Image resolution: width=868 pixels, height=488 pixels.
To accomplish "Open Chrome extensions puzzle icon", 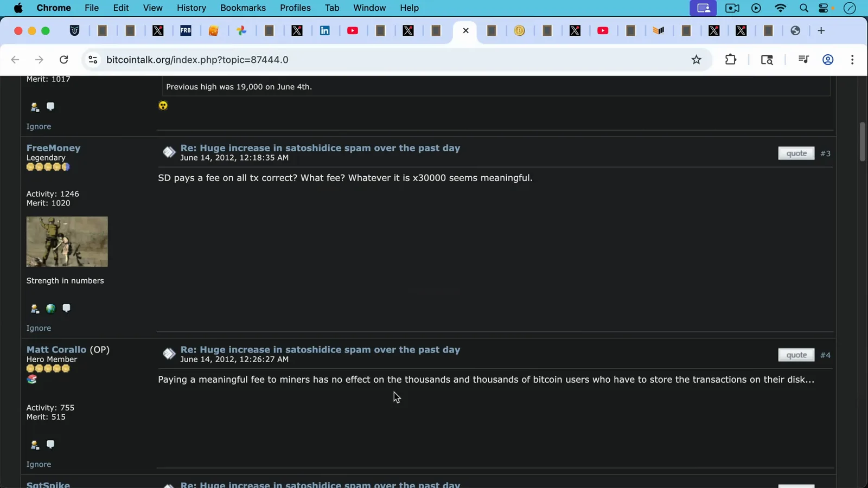I will click(x=731, y=60).
